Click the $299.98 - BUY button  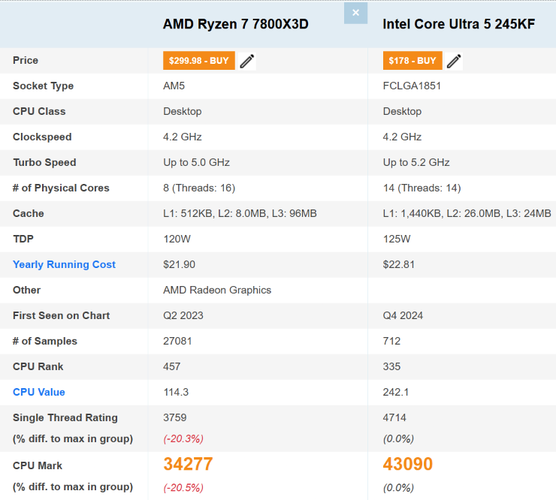coord(199,61)
